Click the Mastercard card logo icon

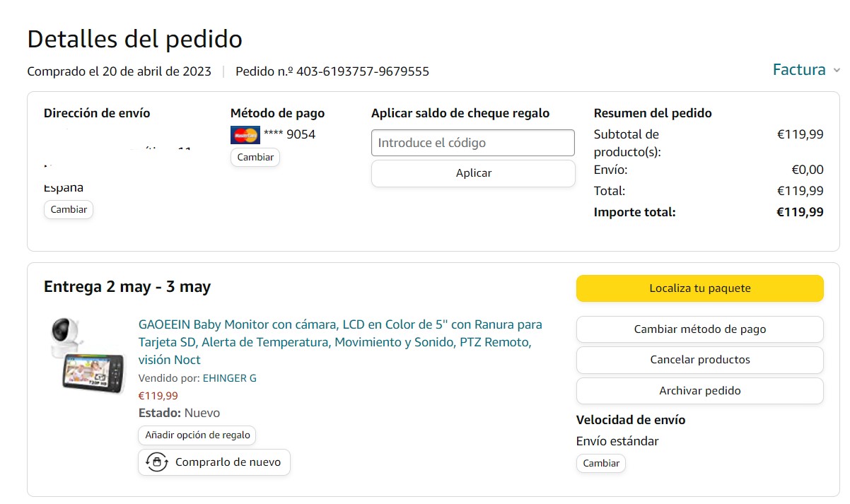point(245,134)
